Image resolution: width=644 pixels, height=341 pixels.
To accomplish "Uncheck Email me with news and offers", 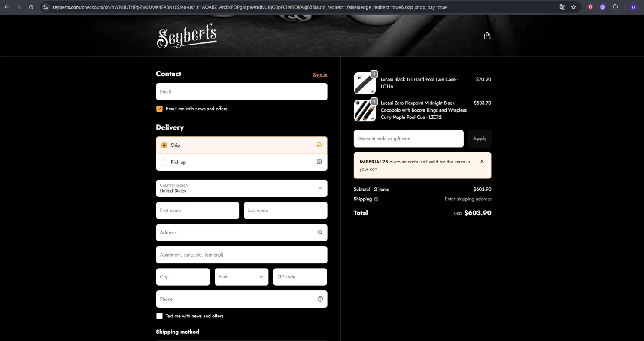I will pos(159,109).
